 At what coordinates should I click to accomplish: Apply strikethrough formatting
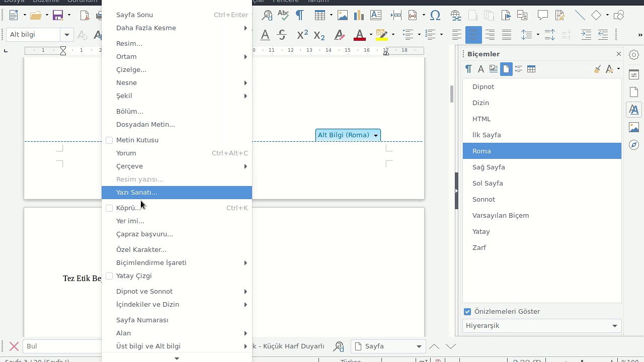pyautogui.click(x=282, y=35)
